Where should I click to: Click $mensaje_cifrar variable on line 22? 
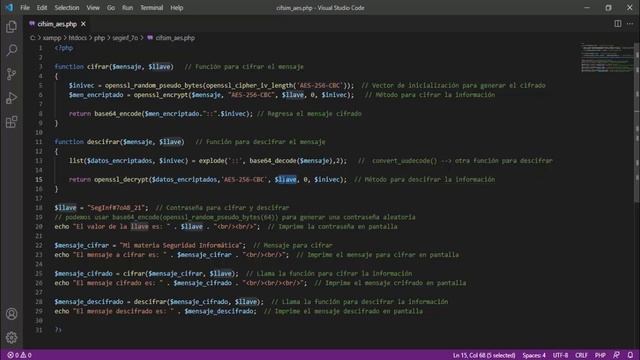(x=82, y=245)
